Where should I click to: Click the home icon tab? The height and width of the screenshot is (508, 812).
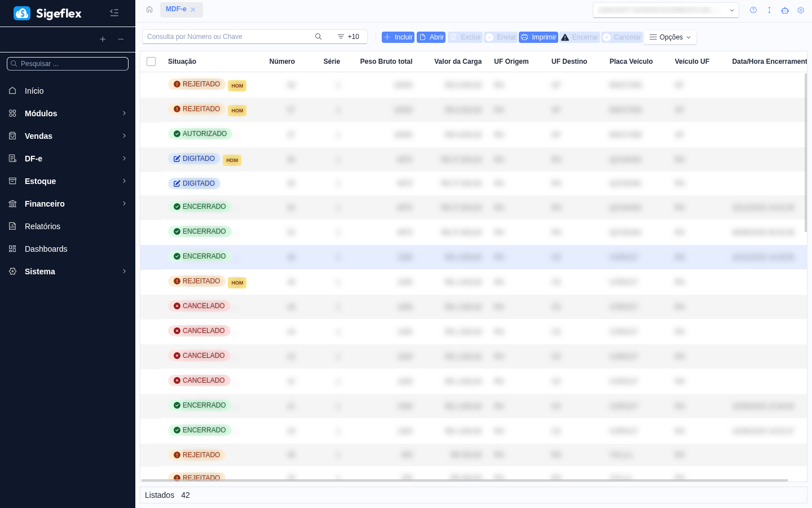[x=149, y=10]
